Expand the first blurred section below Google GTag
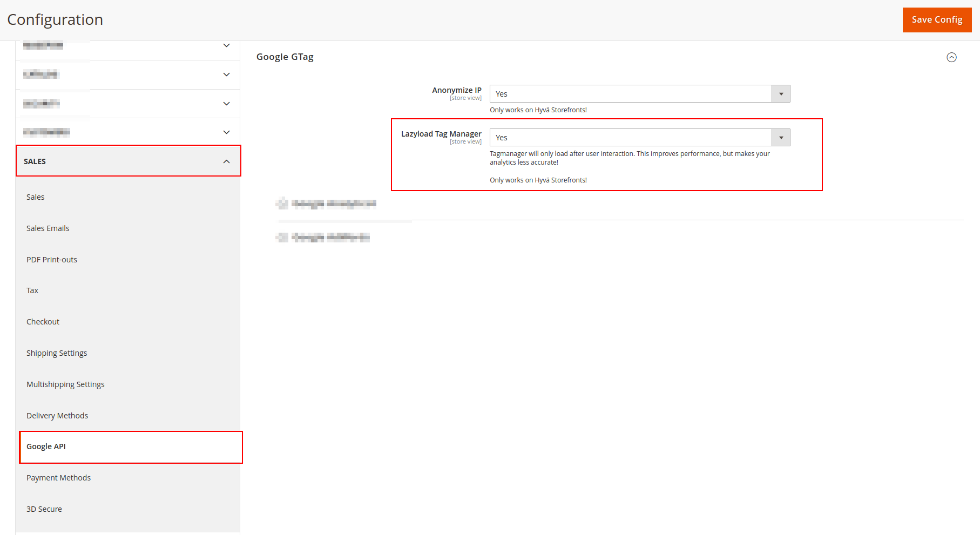The height and width of the screenshot is (535, 980). click(333, 204)
